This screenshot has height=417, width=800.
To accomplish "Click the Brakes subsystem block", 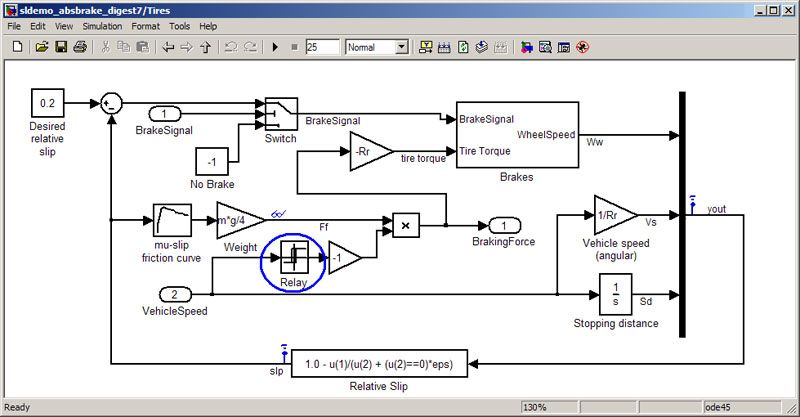I will coord(516,135).
